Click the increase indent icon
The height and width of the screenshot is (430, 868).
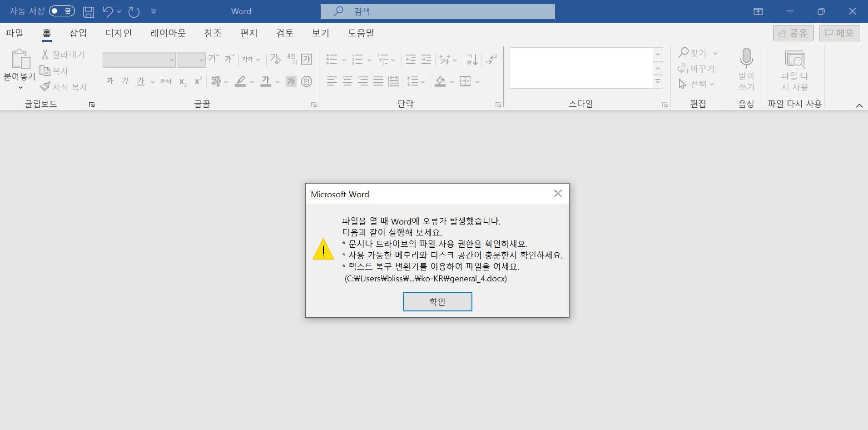tap(426, 59)
